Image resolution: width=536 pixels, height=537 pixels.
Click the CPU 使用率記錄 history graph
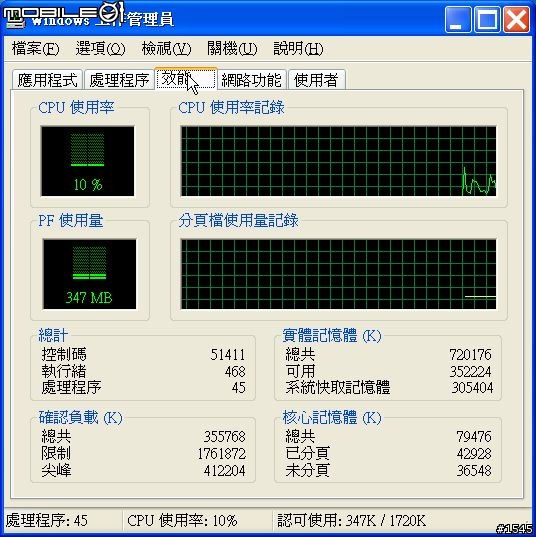click(338, 161)
